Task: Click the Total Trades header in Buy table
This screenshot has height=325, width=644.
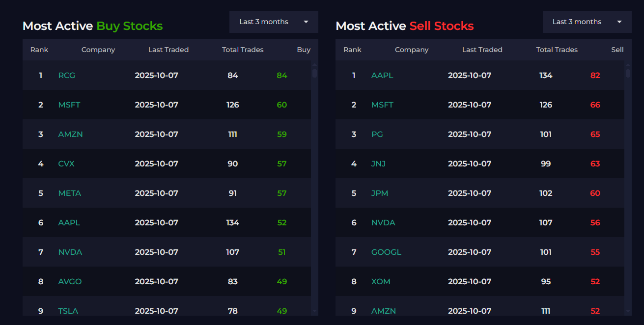Action: click(x=243, y=50)
